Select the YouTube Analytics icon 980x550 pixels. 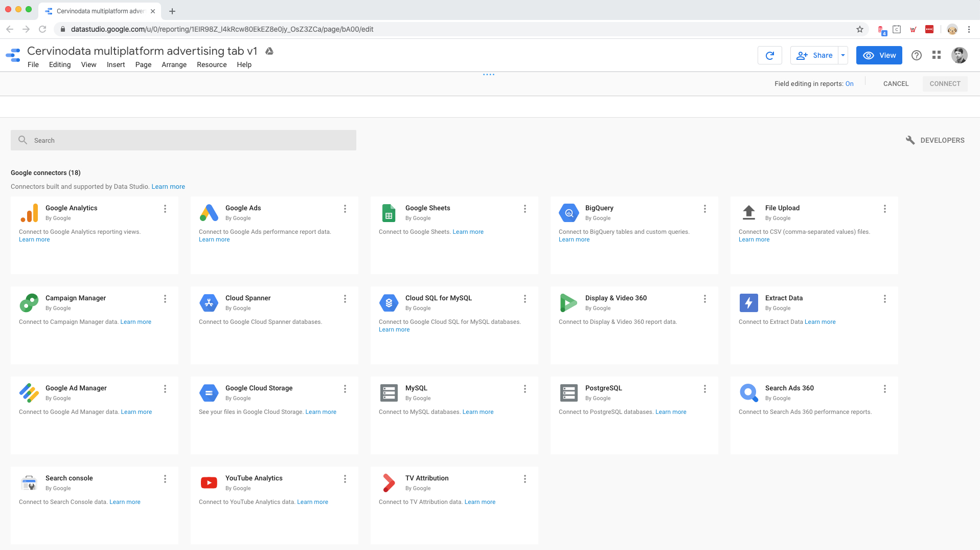tap(209, 482)
